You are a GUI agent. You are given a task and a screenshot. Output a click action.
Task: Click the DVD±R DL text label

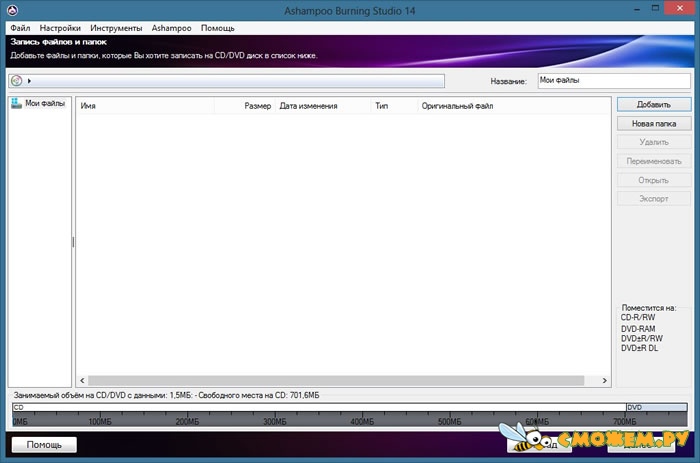pos(639,348)
